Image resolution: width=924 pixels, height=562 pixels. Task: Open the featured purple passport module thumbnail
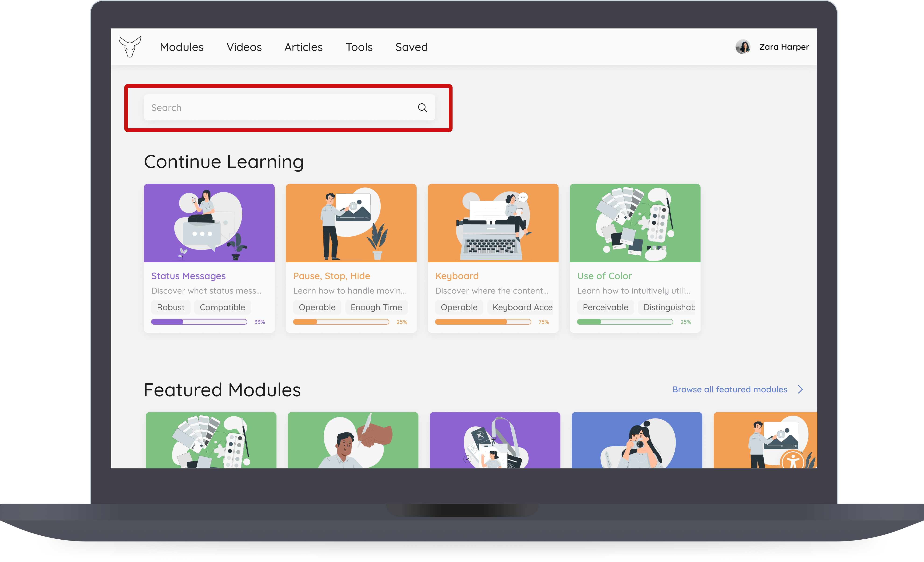[495, 440]
